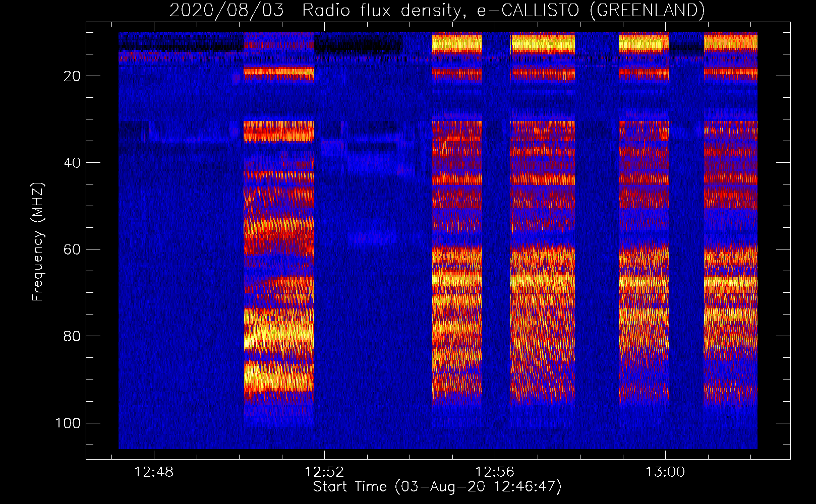
Task: Click the '12:56' time tick label
Action: (x=495, y=472)
